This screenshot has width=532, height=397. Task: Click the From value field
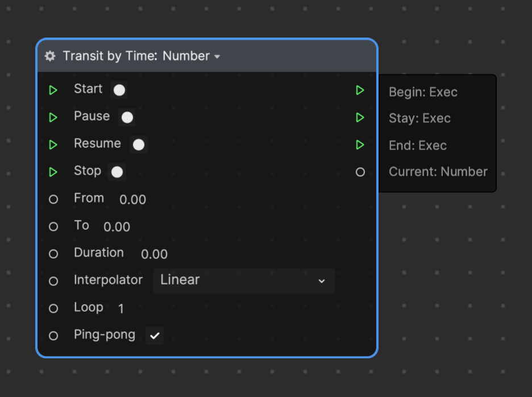(132, 199)
